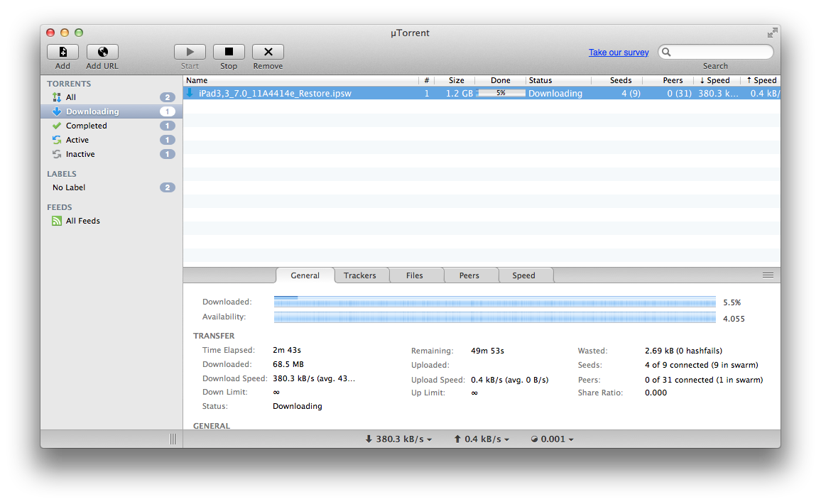821x504 pixels.
Task: Open the download speed limit dropdown
Action: pyautogui.click(x=398, y=439)
